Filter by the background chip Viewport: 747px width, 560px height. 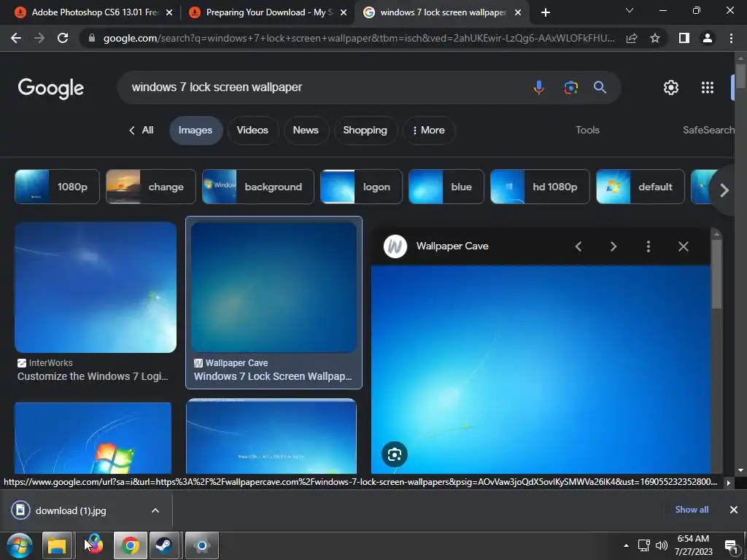pyautogui.click(x=258, y=187)
